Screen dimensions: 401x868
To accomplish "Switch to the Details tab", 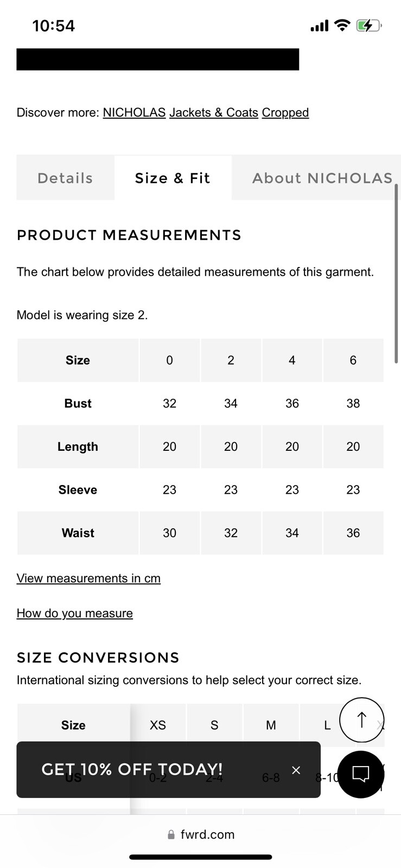I will coord(65,178).
